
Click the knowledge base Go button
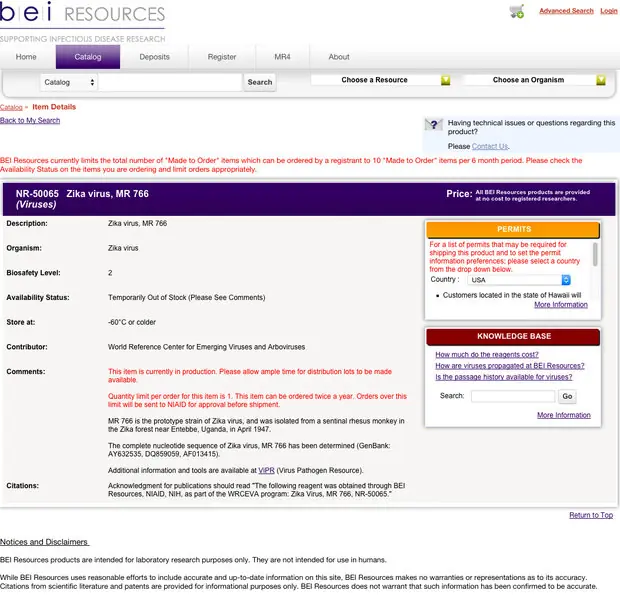pos(567,396)
